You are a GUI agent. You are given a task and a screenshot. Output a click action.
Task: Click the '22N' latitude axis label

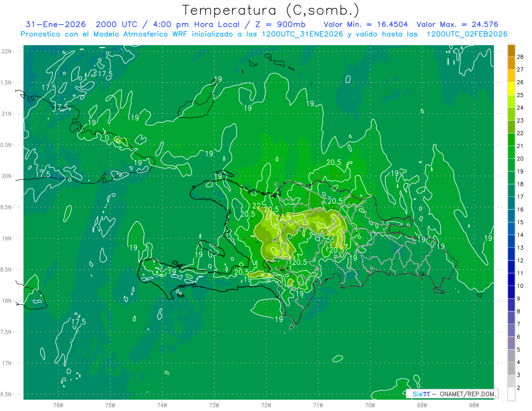click(x=7, y=51)
